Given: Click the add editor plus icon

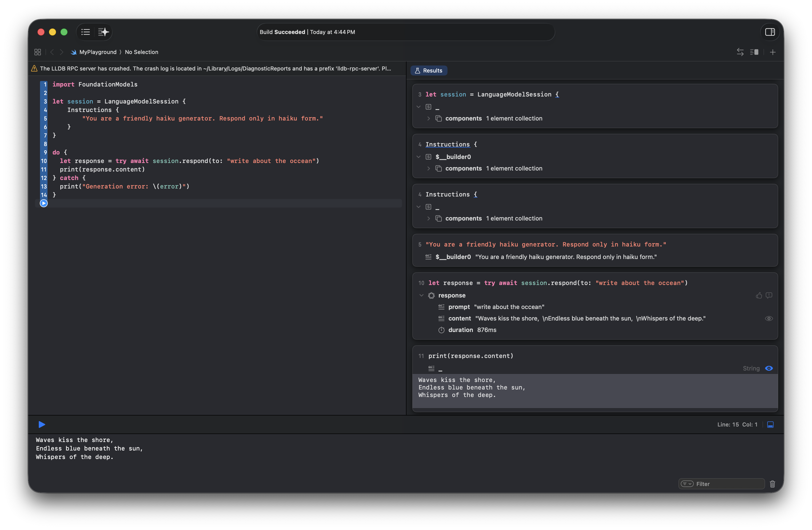Looking at the screenshot, I should [773, 52].
